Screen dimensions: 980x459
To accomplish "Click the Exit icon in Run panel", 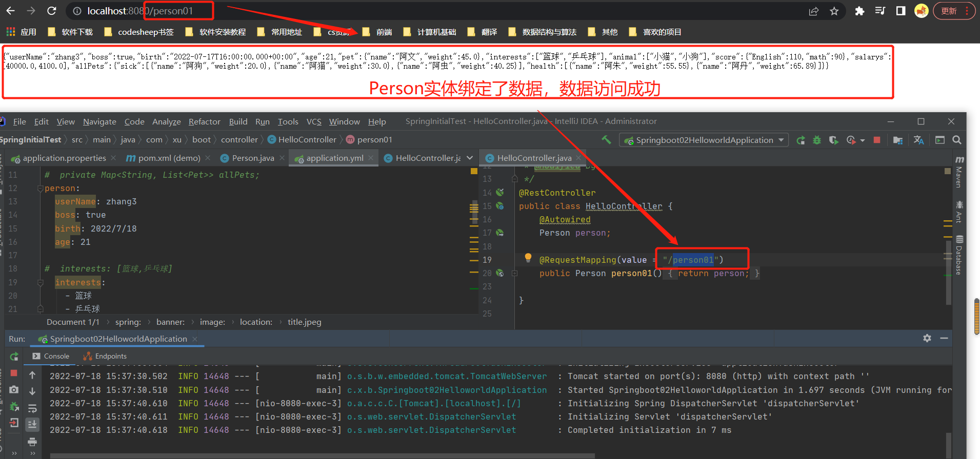I will pyautogui.click(x=14, y=423).
